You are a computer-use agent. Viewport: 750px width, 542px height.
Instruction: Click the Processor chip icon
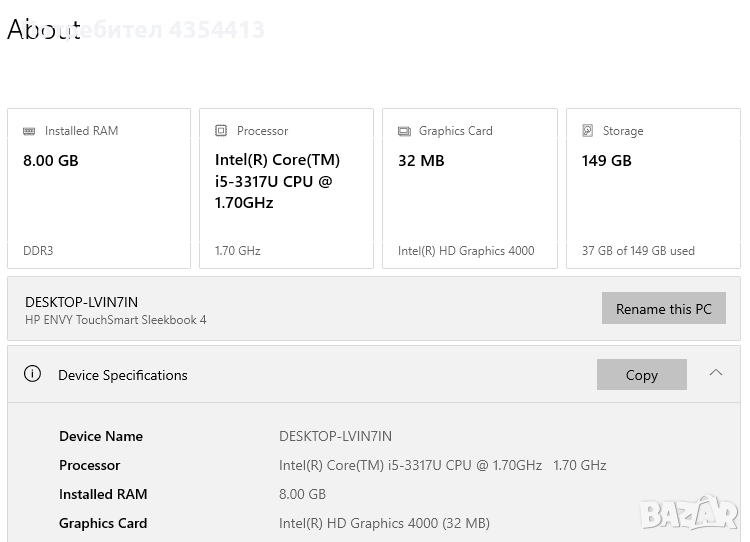(x=221, y=131)
